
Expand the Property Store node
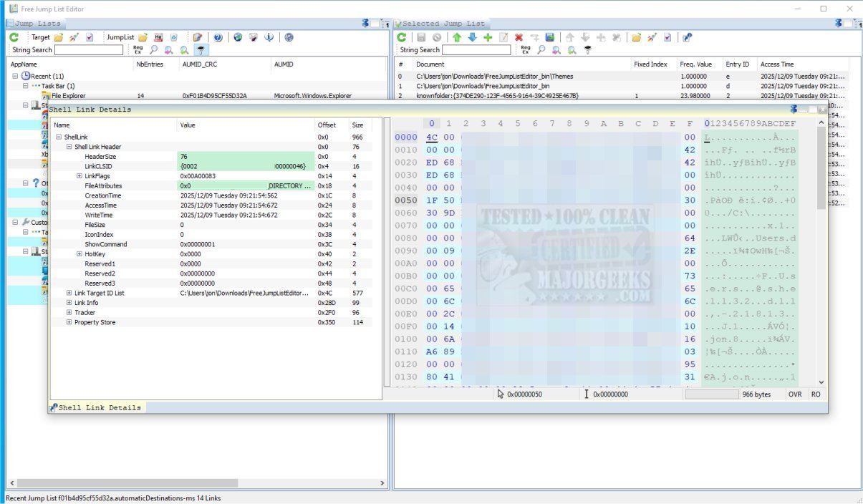[69, 322]
